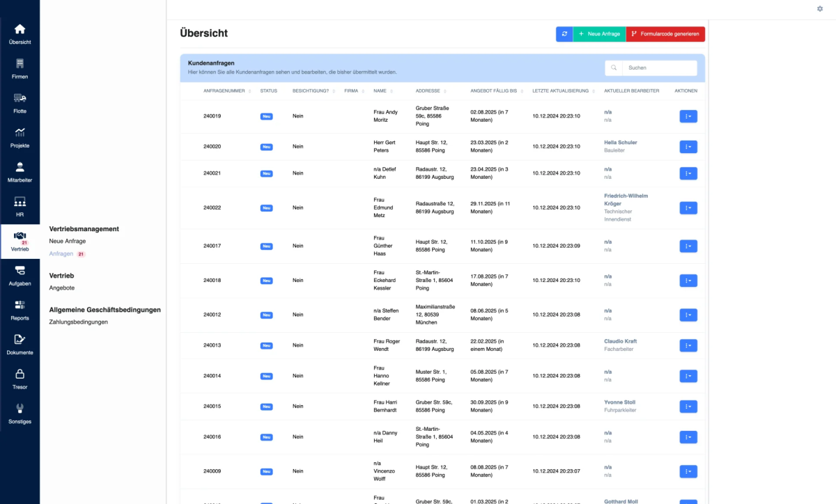Sort the table by Status column
Image resolution: width=836 pixels, height=504 pixels.
(268, 91)
